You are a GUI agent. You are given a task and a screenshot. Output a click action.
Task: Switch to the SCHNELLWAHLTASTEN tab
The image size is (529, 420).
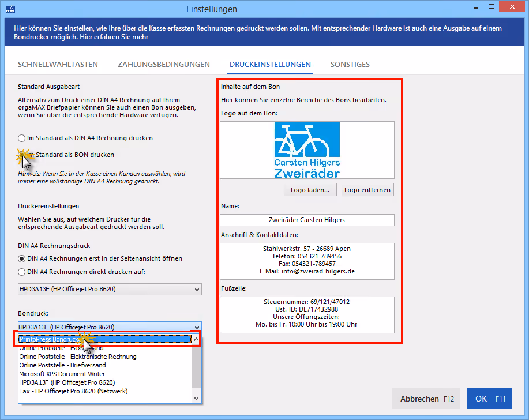pos(58,65)
